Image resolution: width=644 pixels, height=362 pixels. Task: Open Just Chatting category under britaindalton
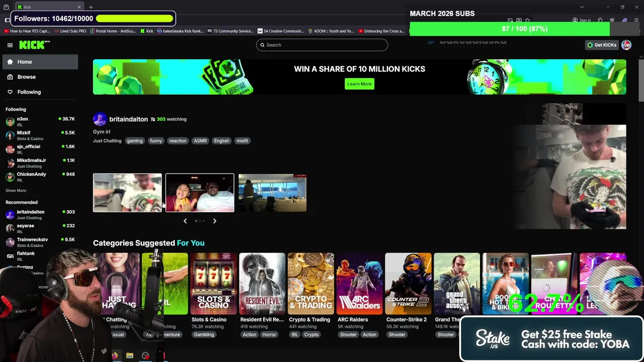[107, 141]
